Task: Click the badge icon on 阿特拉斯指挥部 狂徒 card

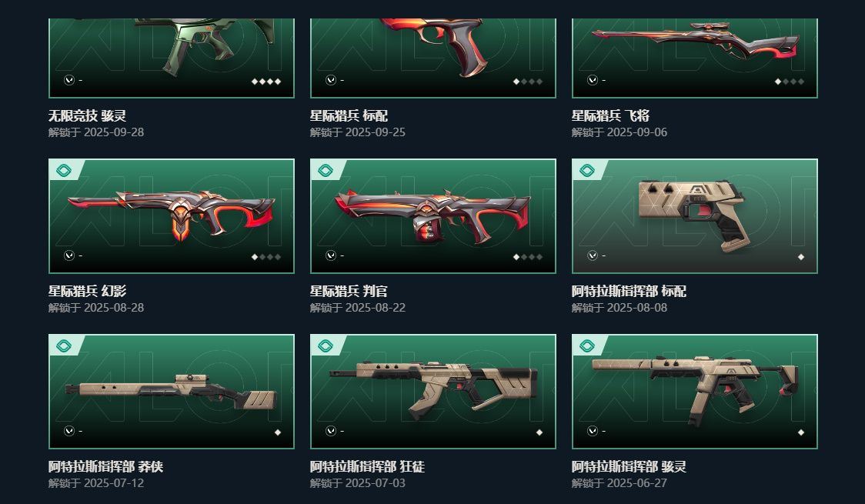Action: (326, 345)
